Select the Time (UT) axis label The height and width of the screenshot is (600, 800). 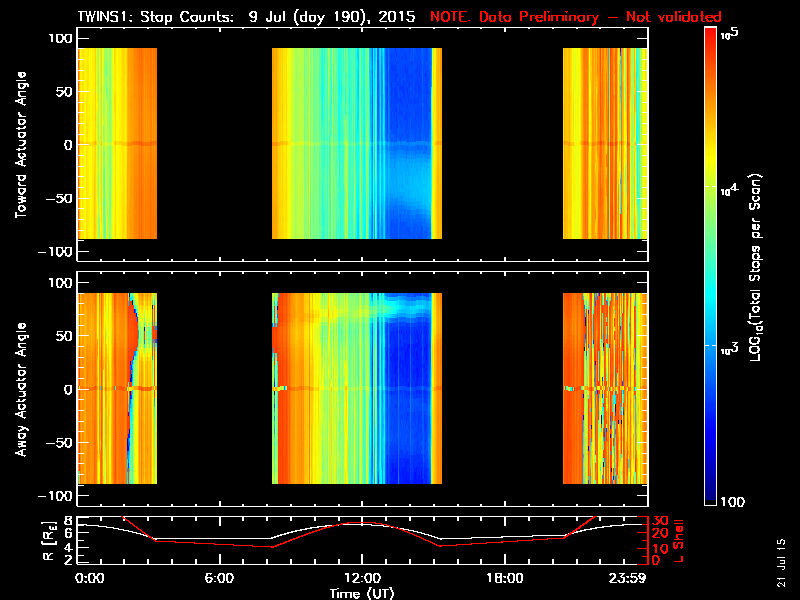tap(368, 593)
